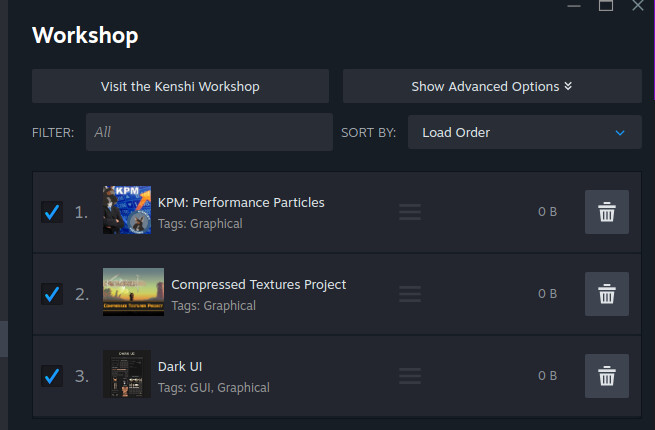Screen dimensions: 655x430
Task: Click the KPM: Performance Particles thumbnail
Action: [x=127, y=210]
